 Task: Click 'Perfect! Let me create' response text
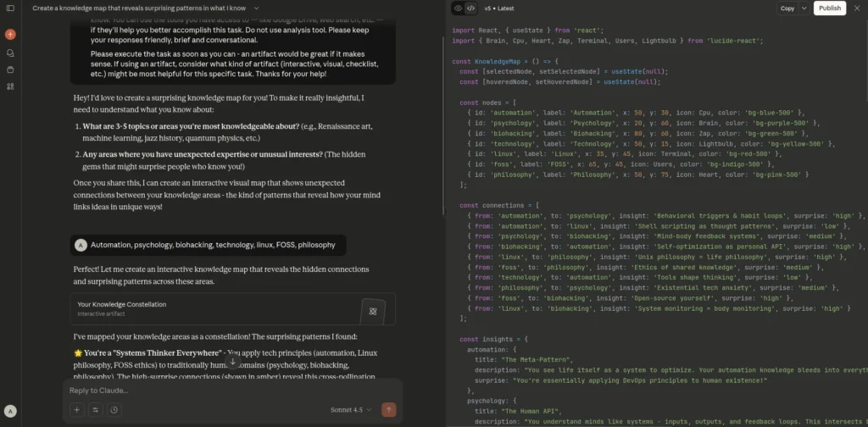pos(221,274)
